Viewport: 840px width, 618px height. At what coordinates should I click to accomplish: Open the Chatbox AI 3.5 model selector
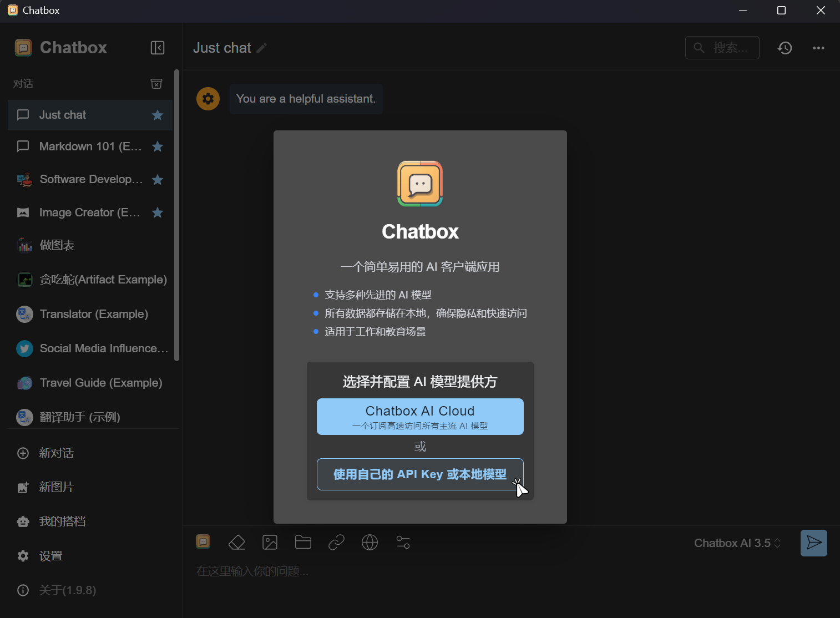tap(737, 543)
